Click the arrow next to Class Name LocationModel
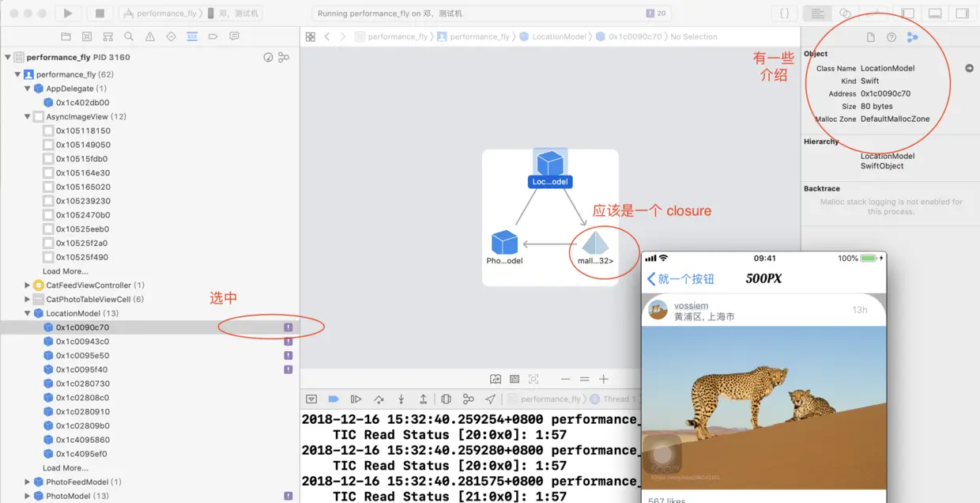 [970, 68]
